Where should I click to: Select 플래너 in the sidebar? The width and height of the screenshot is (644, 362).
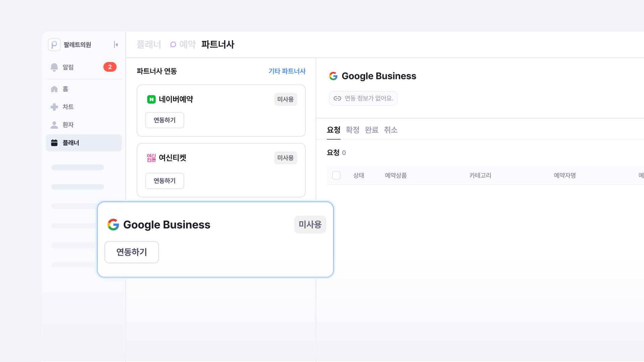pos(84,143)
